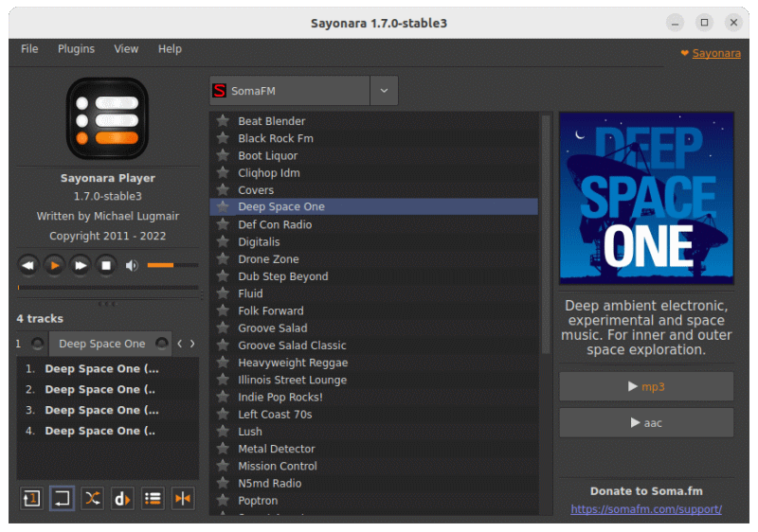Star the Drone Zone station
The image size is (758, 532).
(223, 258)
